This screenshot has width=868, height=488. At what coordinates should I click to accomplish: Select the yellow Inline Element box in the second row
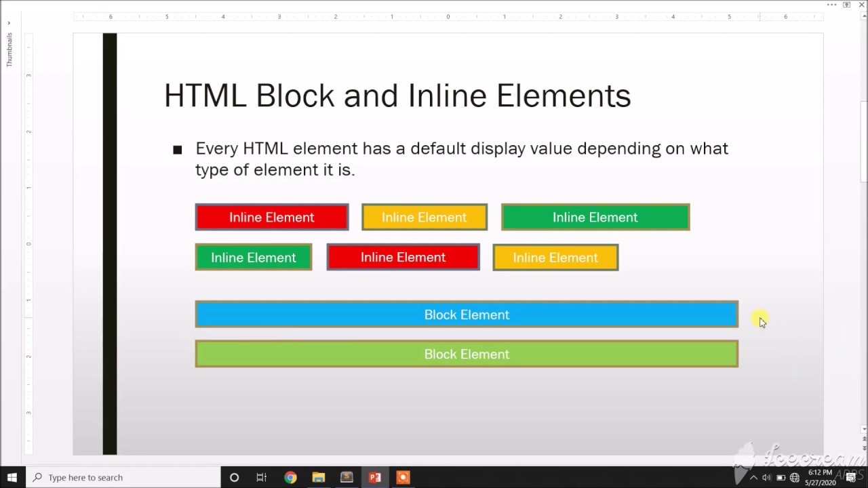555,258
